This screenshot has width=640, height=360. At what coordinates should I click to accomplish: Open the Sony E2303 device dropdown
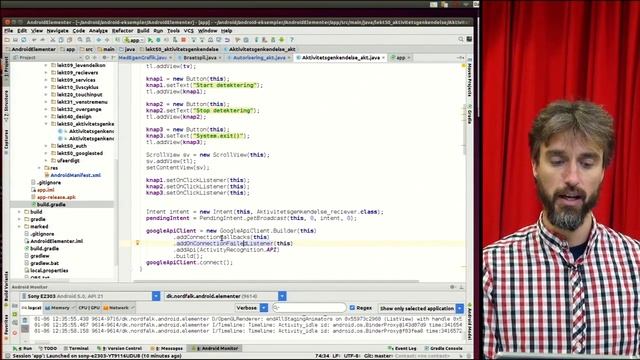[x=156, y=296]
